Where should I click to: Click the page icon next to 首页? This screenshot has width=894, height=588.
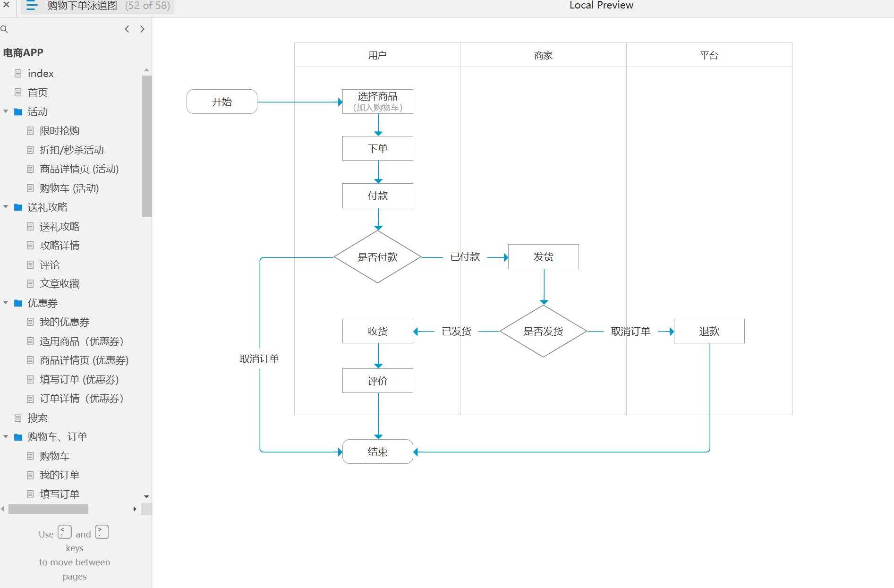[19, 93]
